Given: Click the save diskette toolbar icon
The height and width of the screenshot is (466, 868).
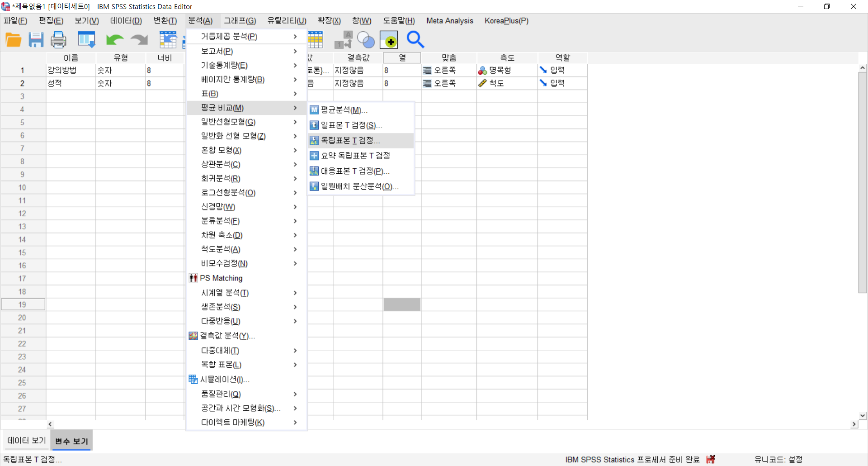Looking at the screenshot, I should 36,40.
